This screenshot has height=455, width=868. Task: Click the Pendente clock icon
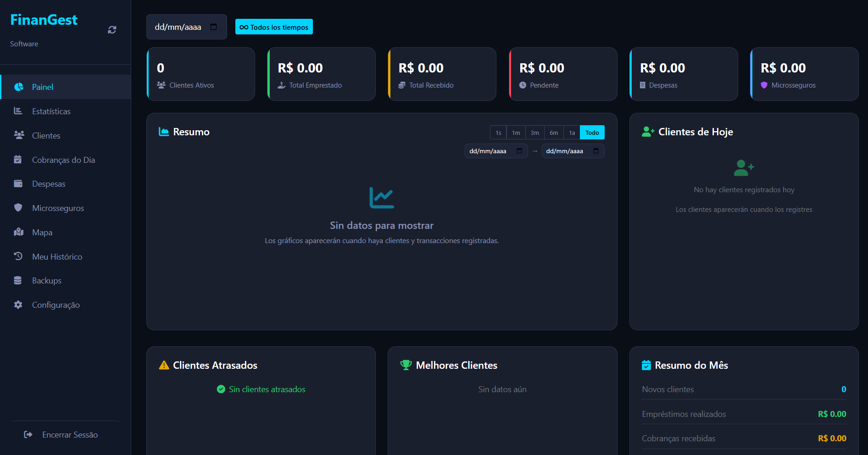(x=523, y=85)
